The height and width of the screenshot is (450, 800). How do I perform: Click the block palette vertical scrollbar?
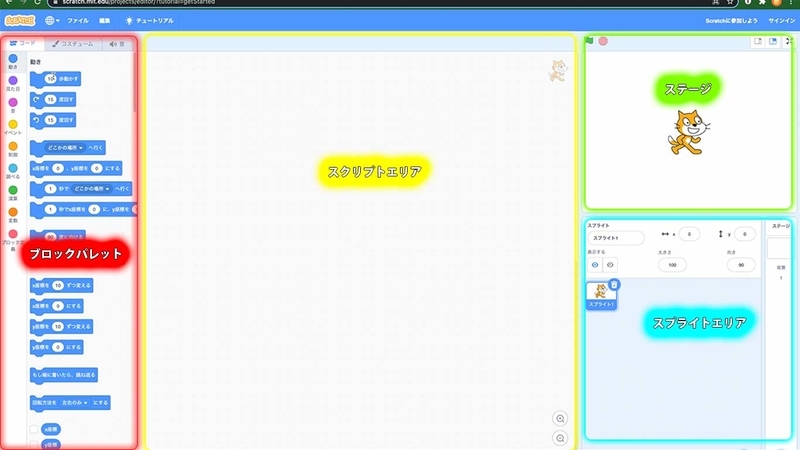pos(134,82)
